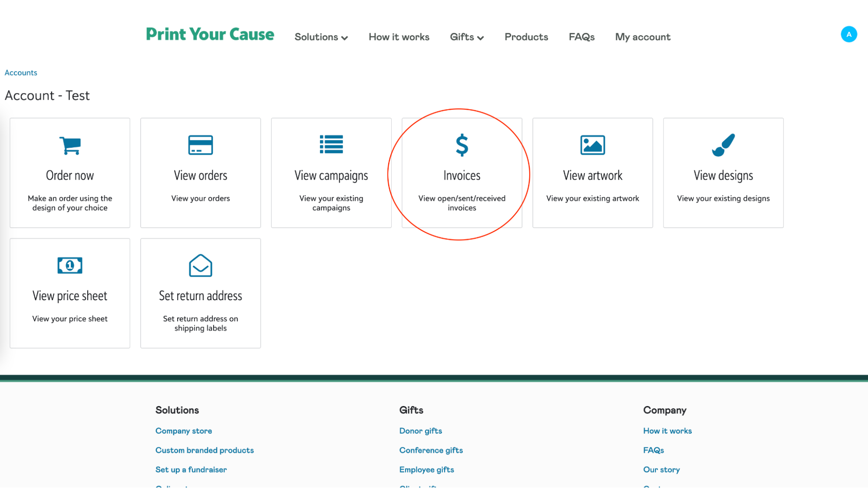The height and width of the screenshot is (488, 868).
Task: Expand the Gifts dropdown menu
Action: coord(467,37)
